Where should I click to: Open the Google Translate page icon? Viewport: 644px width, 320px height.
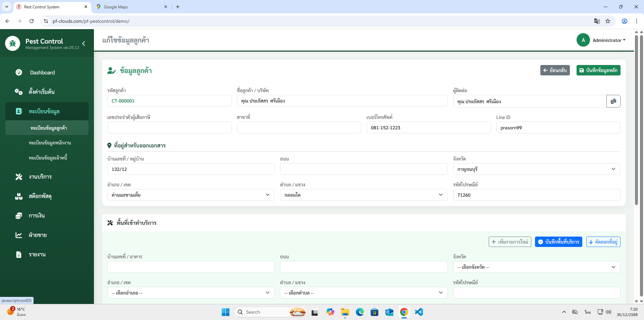(x=597, y=21)
